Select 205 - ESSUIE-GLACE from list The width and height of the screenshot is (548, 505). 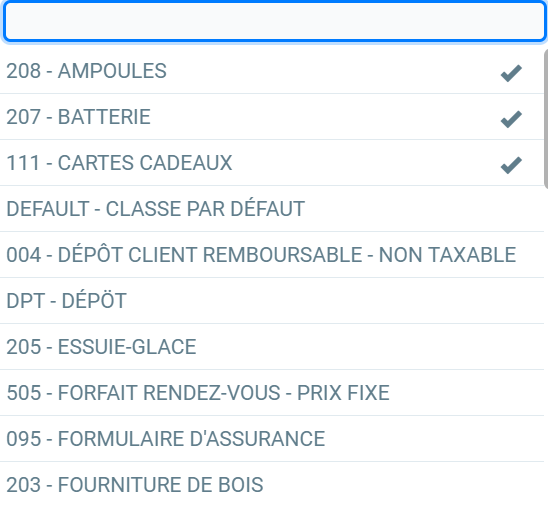coord(272,347)
